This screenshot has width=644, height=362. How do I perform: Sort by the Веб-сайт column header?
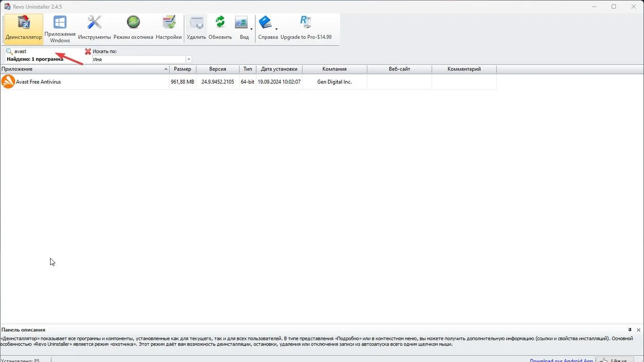point(399,69)
